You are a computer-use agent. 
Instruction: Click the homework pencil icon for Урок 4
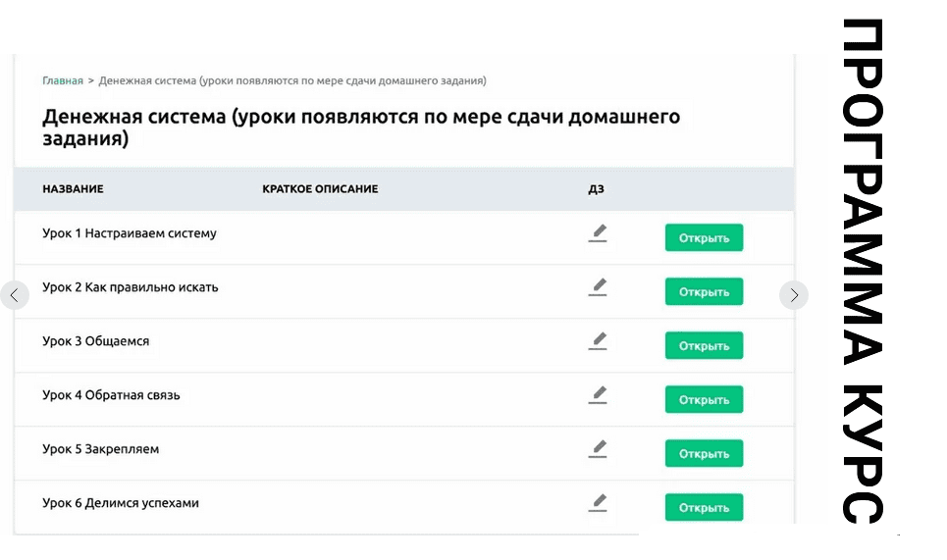click(598, 395)
